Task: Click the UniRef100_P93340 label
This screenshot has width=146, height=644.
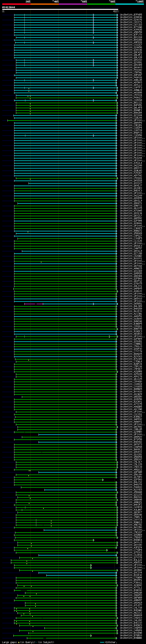Action: 131,70
